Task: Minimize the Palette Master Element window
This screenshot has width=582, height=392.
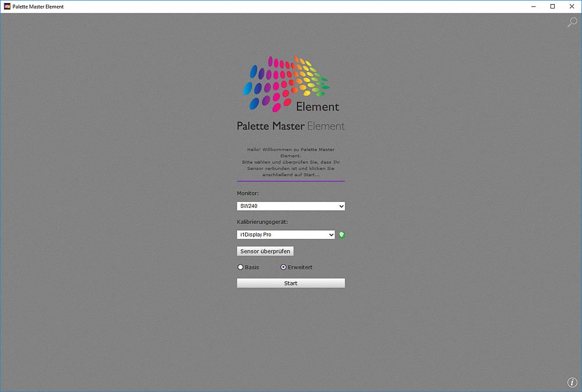Action: [x=533, y=6]
